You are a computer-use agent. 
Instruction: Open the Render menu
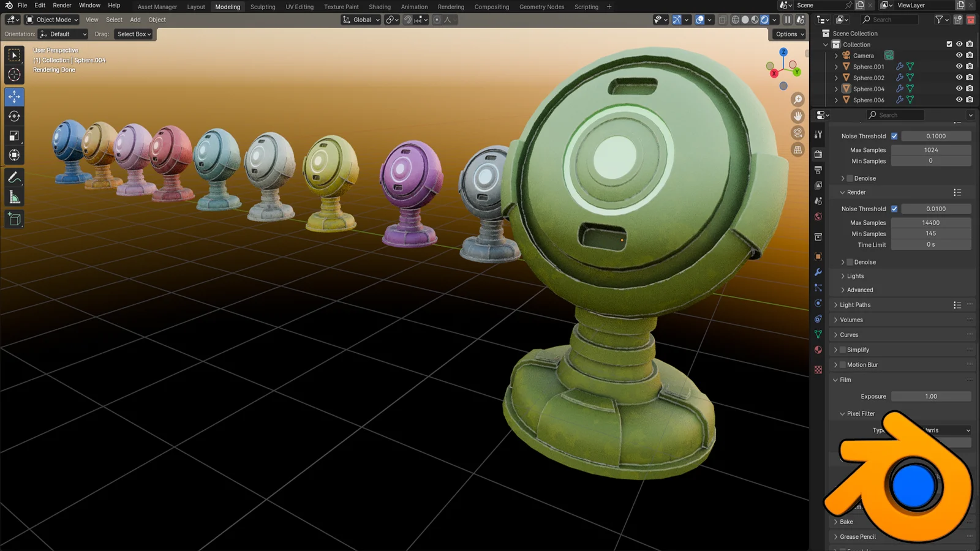click(62, 6)
